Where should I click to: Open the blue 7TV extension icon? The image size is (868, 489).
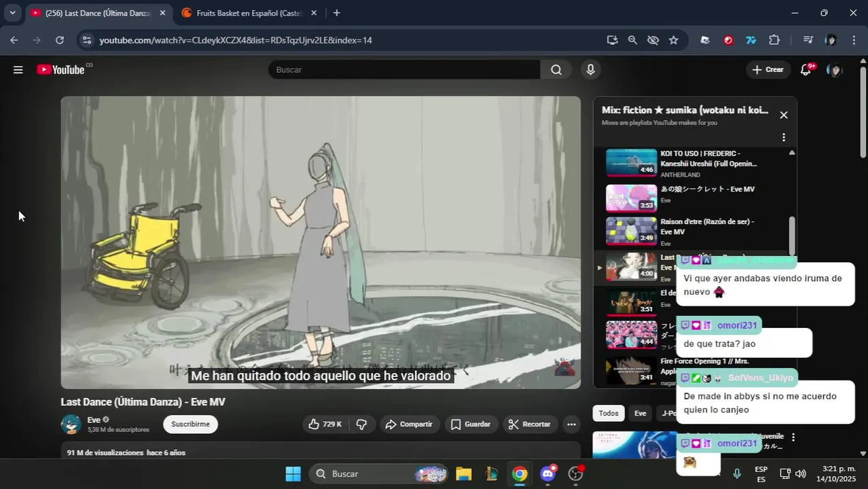pyautogui.click(x=751, y=40)
